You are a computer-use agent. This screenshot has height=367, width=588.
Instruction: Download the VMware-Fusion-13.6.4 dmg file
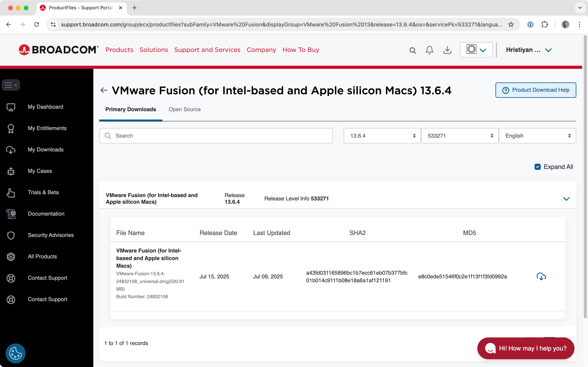point(541,276)
